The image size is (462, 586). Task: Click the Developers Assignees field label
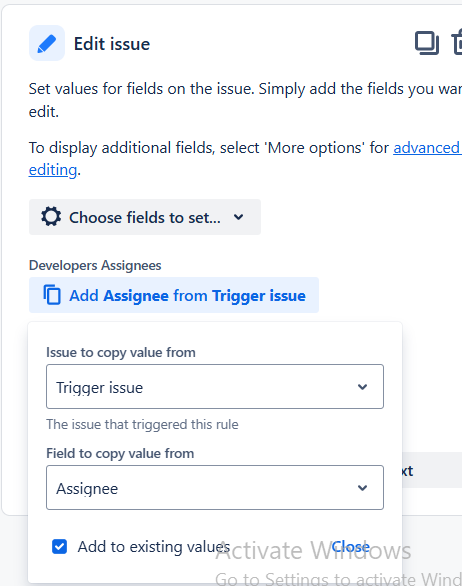click(x=95, y=265)
